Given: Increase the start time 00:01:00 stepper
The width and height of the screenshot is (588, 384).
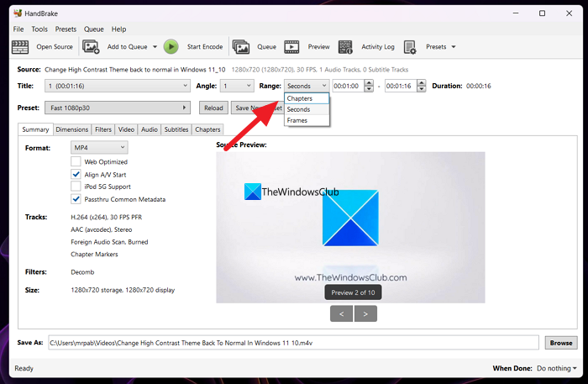Looking at the screenshot, I should [x=369, y=83].
